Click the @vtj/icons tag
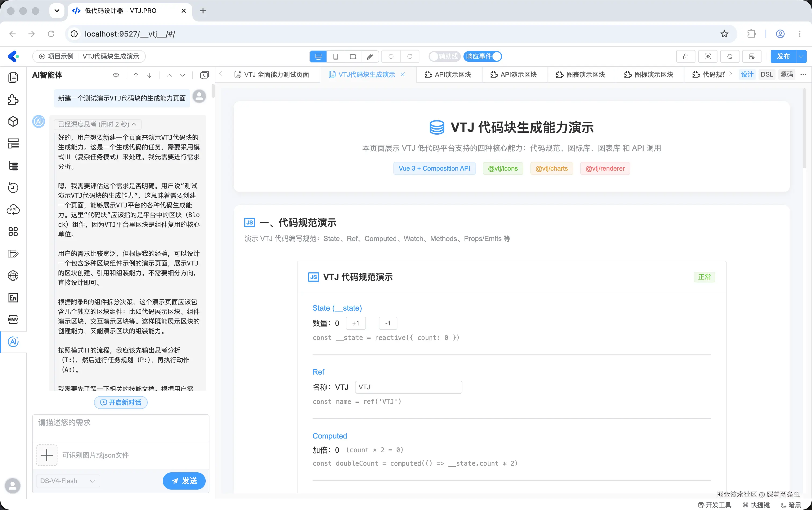The height and width of the screenshot is (510, 812). coord(503,168)
